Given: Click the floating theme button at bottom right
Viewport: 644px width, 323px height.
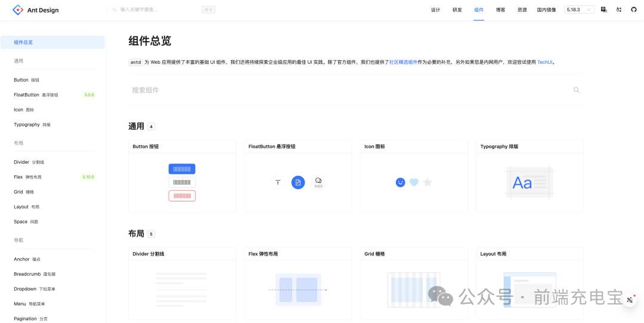Looking at the screenshot, I should pos(630,300).
